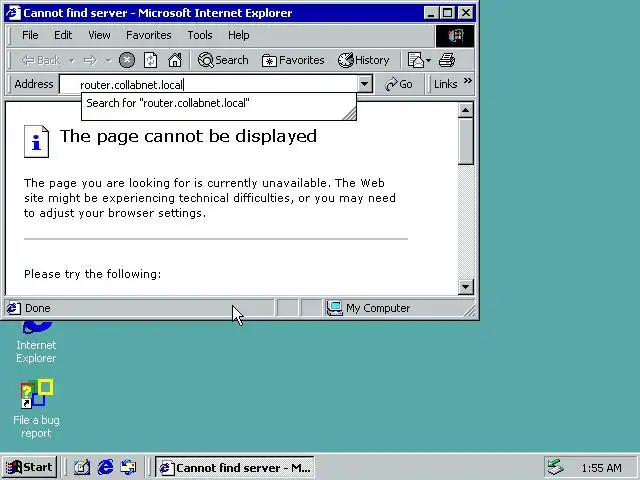Open the Edit menu
The image size is (640, 480).
[x=63, y=35]
